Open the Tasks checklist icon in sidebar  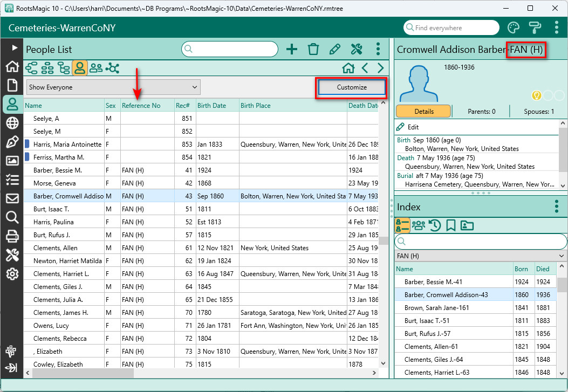12,180
